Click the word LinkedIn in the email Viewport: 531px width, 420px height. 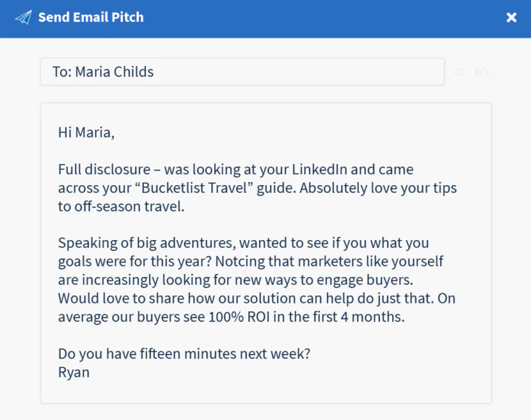(x=320, y=170)
